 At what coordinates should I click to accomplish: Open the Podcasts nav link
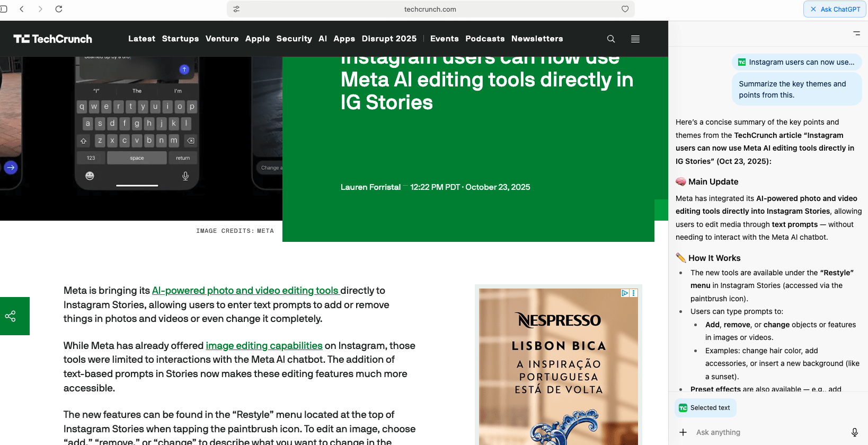point(485,39)
